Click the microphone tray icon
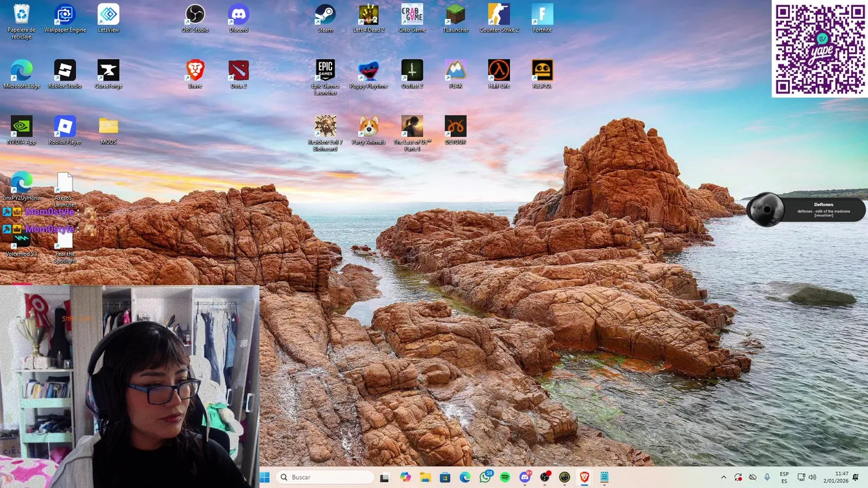The width and height of the screenshot is (868, 488). 767,477
